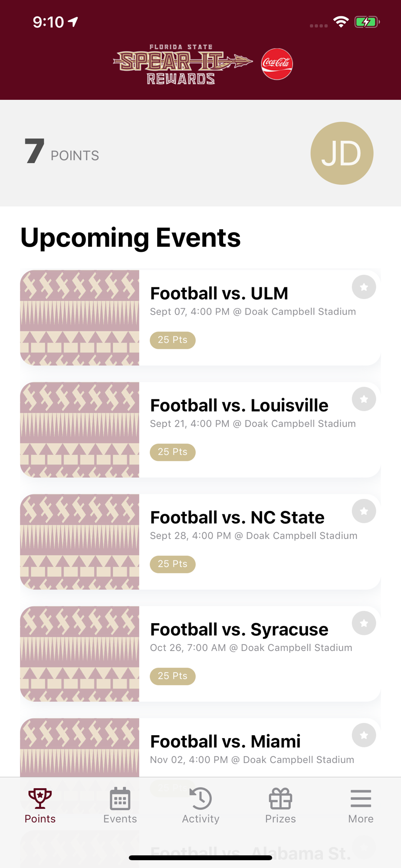
Task: Select the Football vs. NC State thumbnail
Action: click(80, 542)
